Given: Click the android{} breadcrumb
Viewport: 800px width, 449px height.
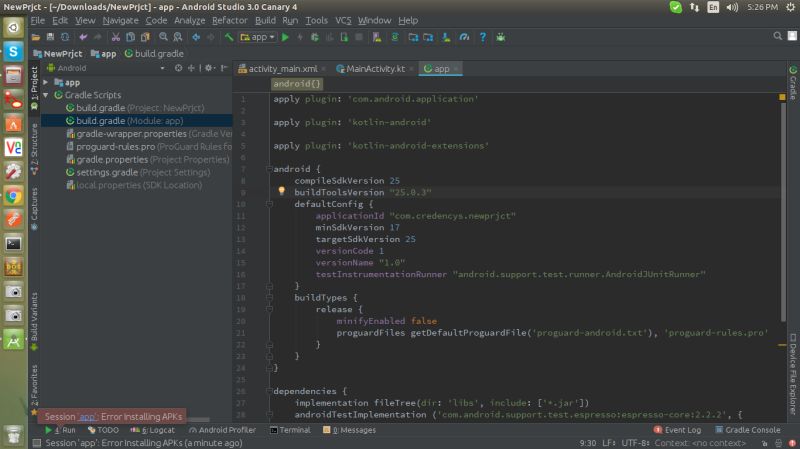Looking at the screenshot, I should tap(296, 84).
